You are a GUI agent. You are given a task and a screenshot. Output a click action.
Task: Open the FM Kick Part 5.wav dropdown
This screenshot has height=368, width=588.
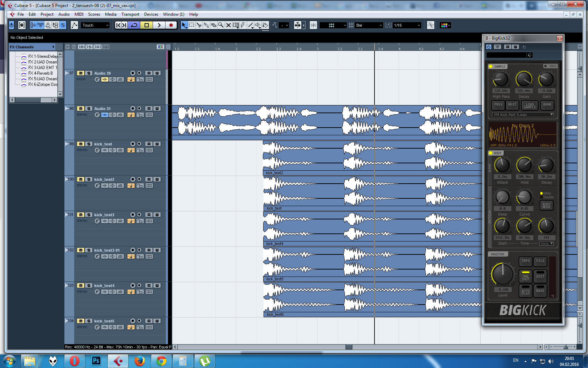pos(523,115)
